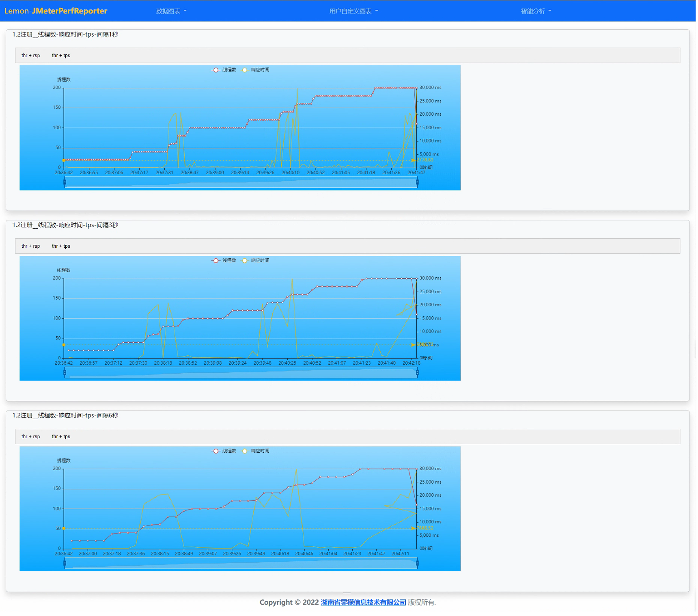Select thr + tps tab in 间隔3秒 panel
698x616 pixels.
[61, 246]
